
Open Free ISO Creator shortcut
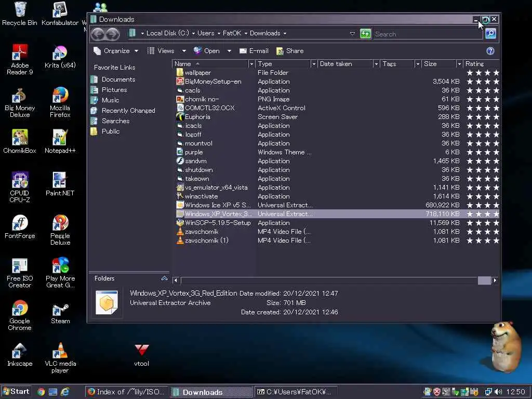click(20, 273)
